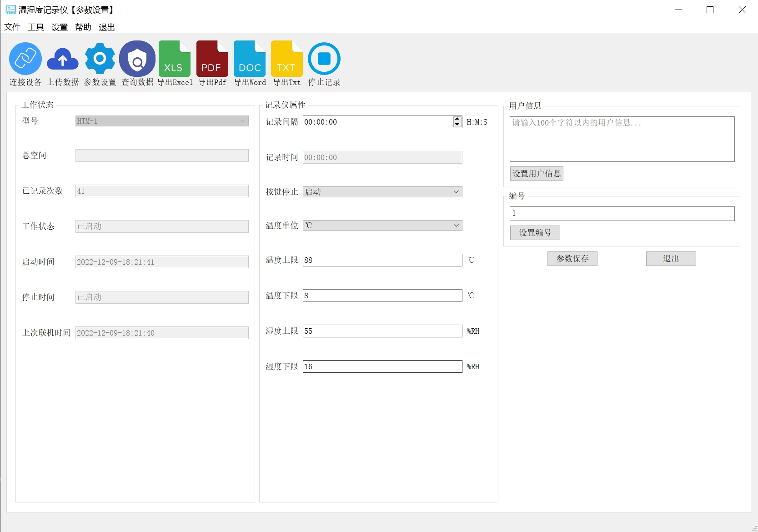Viewport: 758px width, 532px height.
Task: Click the 湿度下限 field showing 16
Action: pyautogui.click(x=382, y=366)
